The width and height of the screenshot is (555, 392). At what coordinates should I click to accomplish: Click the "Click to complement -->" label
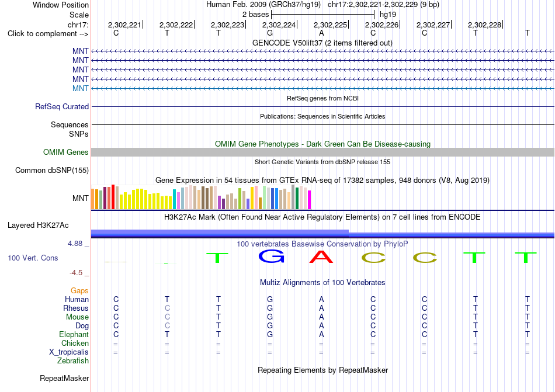point(48,34)
